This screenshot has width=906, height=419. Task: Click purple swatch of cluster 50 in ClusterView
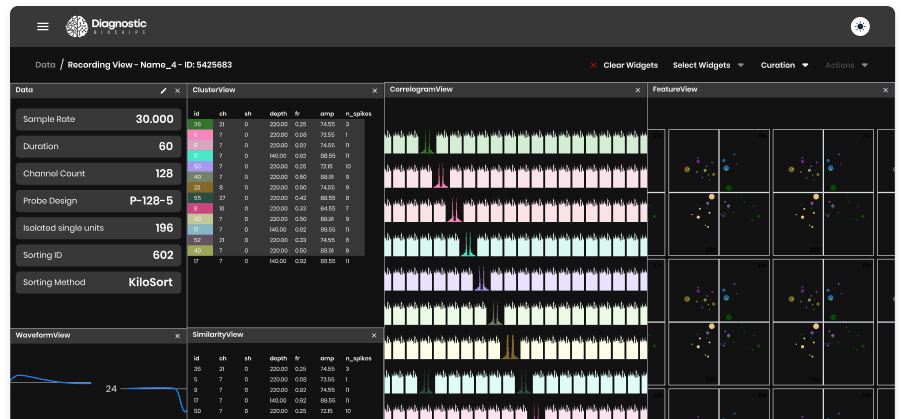[x=200, y=166]
